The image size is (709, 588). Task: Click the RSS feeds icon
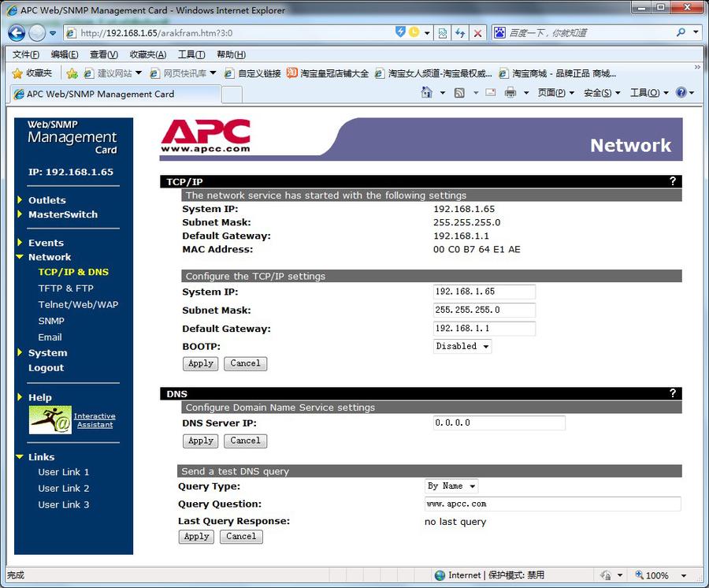459,93
